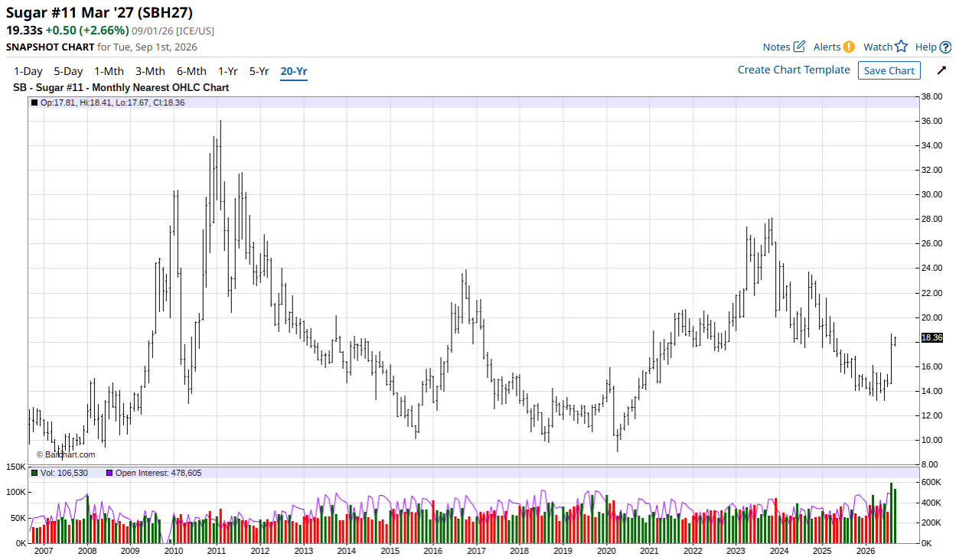
Task: Switch to the 3-Mth period
Action: 151,71
